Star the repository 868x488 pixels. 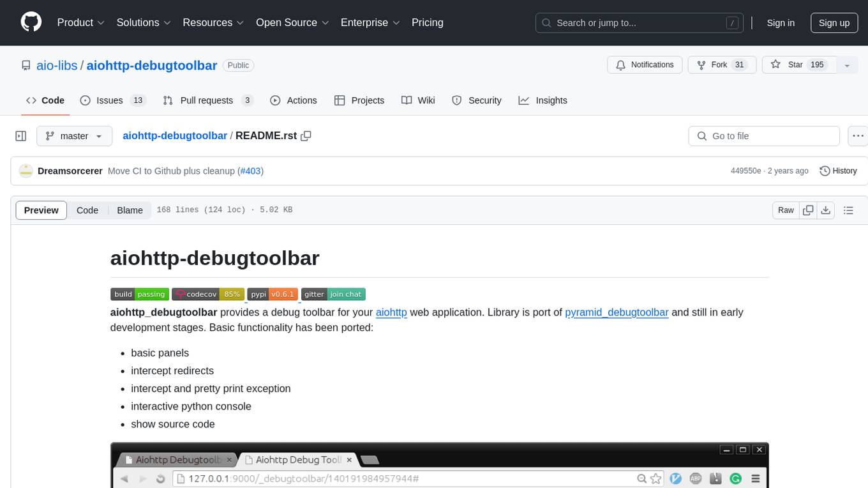click(798, 65)
